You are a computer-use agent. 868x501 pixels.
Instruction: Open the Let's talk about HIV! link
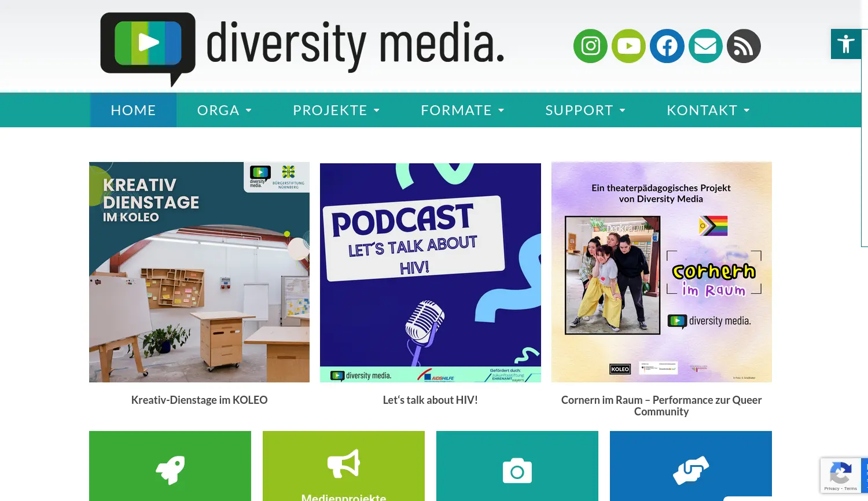[430, 400]
